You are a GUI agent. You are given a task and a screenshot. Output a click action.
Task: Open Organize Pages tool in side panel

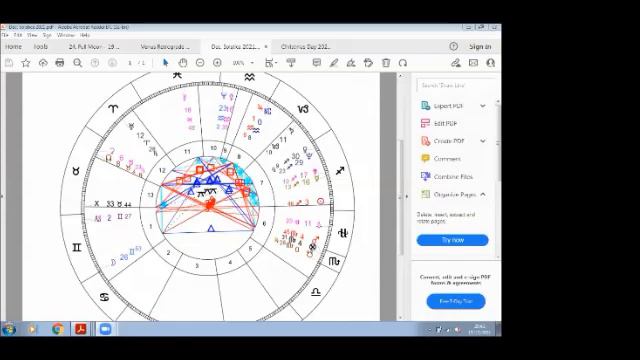tap(448, 194)
